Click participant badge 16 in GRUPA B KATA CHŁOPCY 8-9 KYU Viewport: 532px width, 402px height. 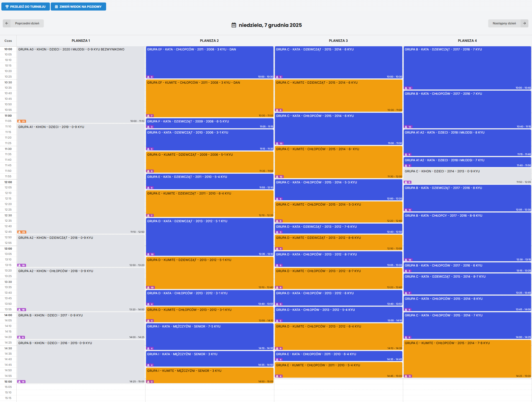click(408, 260)
